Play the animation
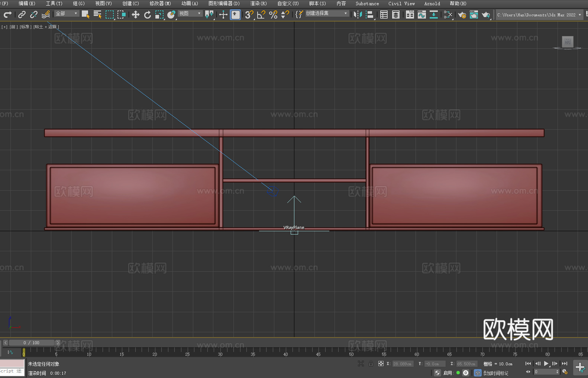This screenshot has height=378, width=588. click(x=546, y=364)
